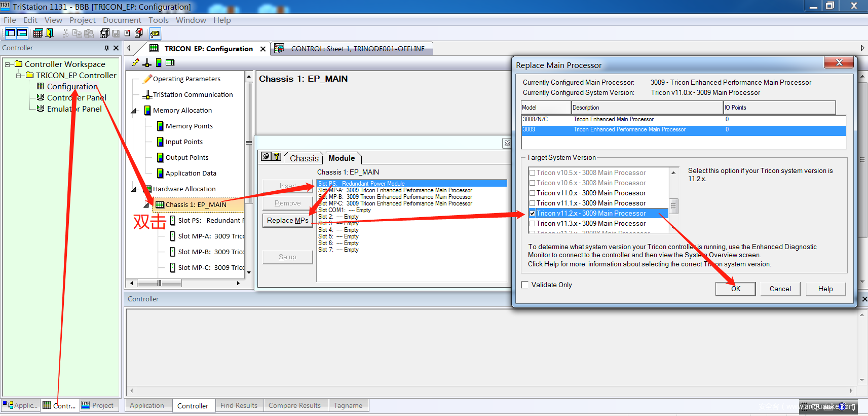Check Tricon v10.5.x - 3008 Main Processor

click(532, 172)
